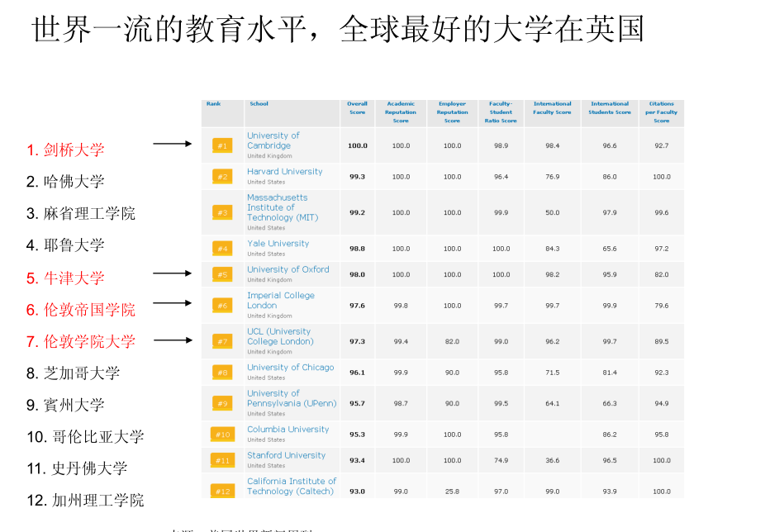
Task: Click the #2 rank badge for Harvard
Action: pyautogui.click(x=222, y=177)
